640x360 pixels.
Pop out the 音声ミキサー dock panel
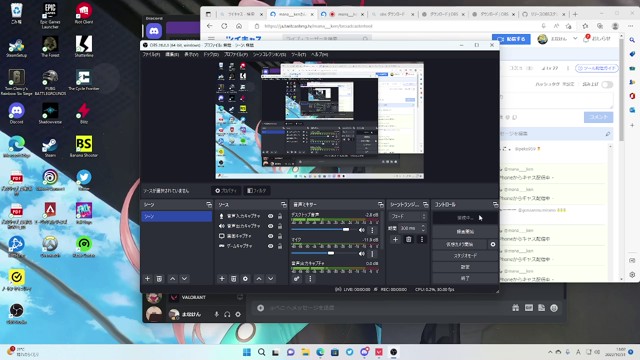click(380, 204)
